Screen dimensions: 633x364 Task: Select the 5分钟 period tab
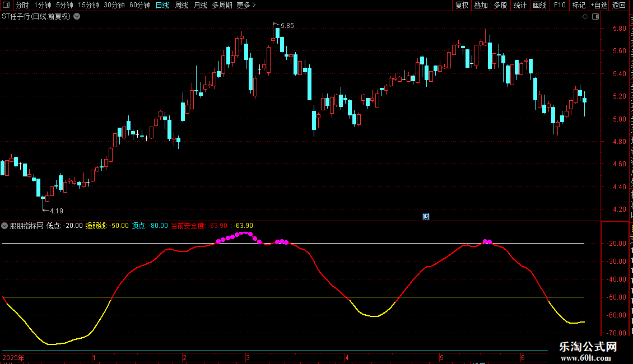[64, 5]
